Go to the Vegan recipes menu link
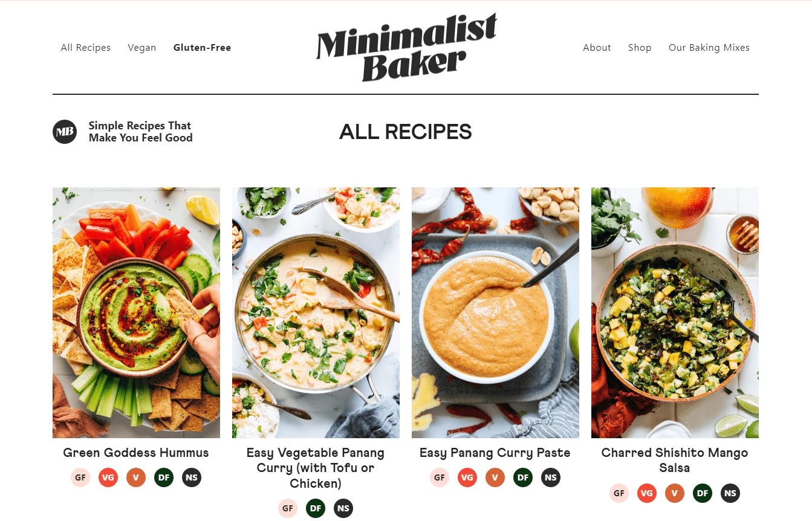The image size is (812, 521). click(142, 48)
